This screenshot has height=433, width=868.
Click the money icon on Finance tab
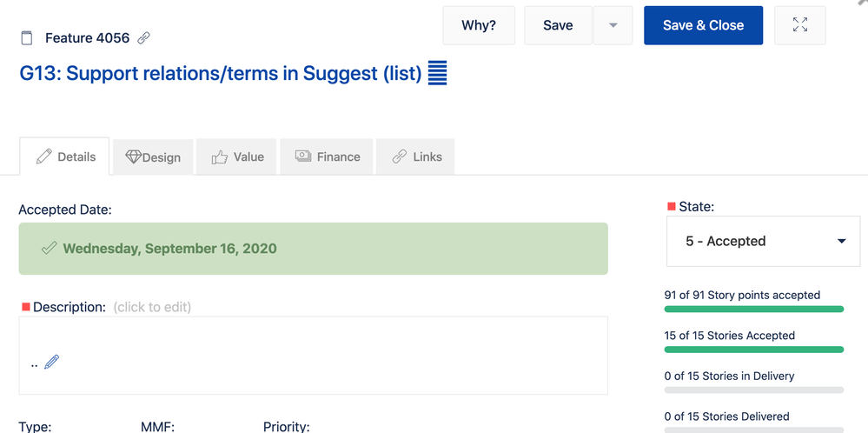tap(303, 157)
